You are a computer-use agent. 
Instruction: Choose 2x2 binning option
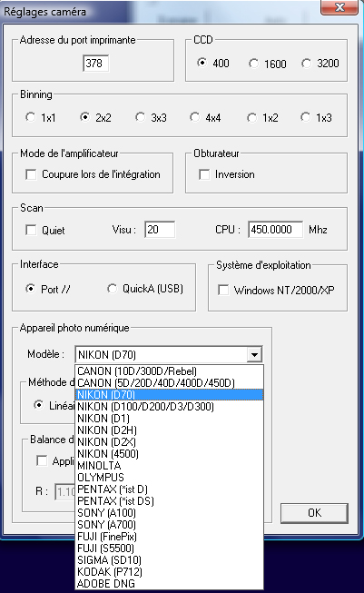pos(84,117)
